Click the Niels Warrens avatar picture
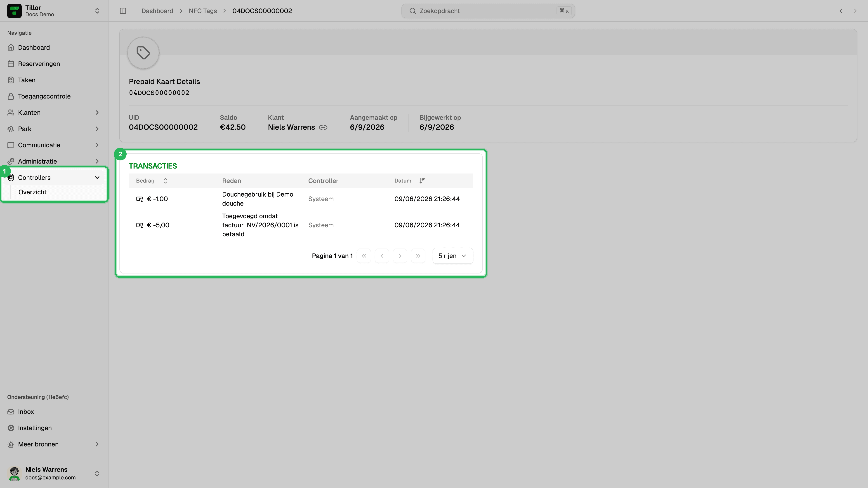868x488 pixels. (x=14, y=474)
